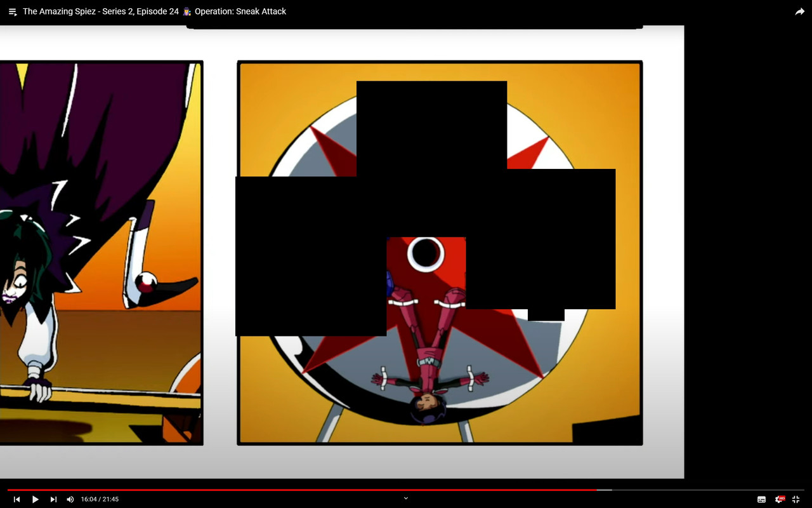Mute the video volume
812x508 pixels.
tap(70, 499)
